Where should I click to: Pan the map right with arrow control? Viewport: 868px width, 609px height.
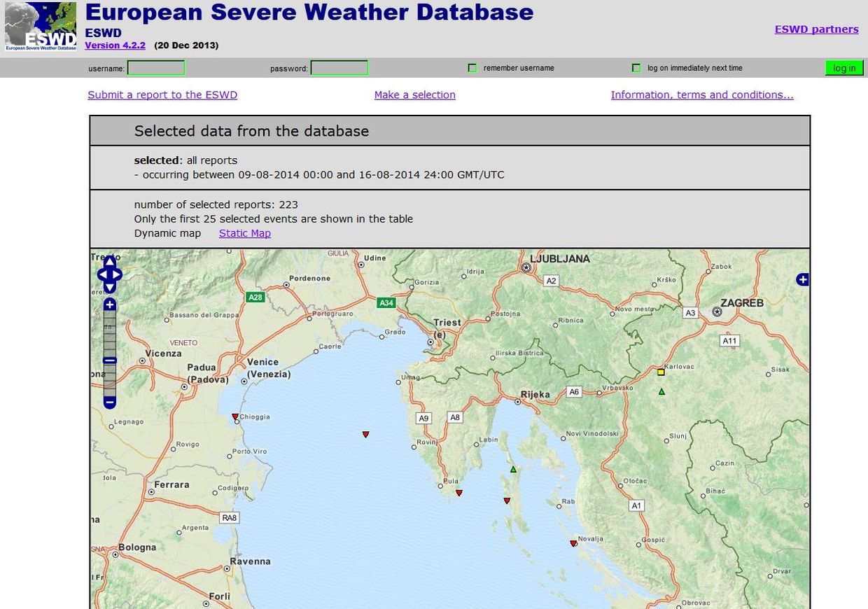point(118,275)
